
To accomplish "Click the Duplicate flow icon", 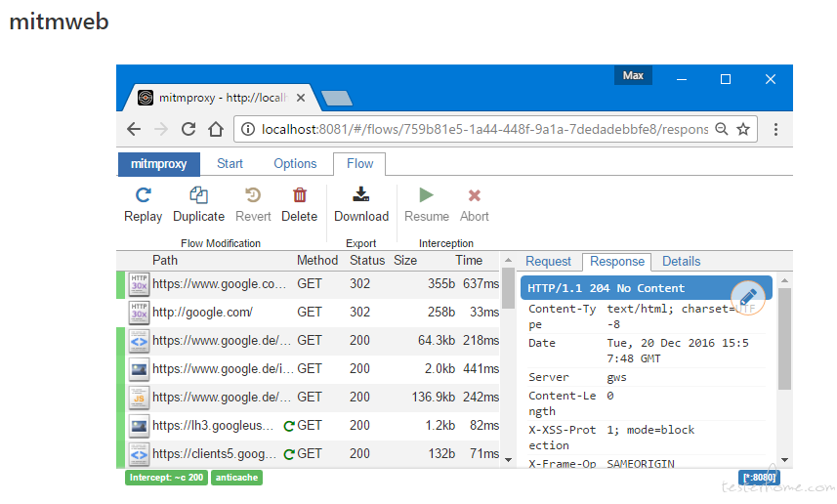I will pyautogui.click(x=198, y=195).
